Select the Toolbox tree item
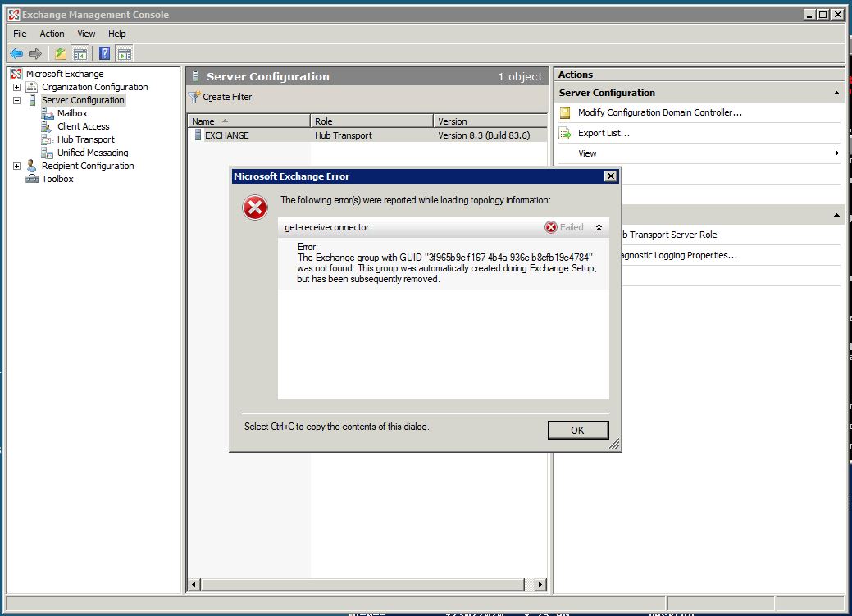This screenshot has width=852, height=616. coord(57,179)
